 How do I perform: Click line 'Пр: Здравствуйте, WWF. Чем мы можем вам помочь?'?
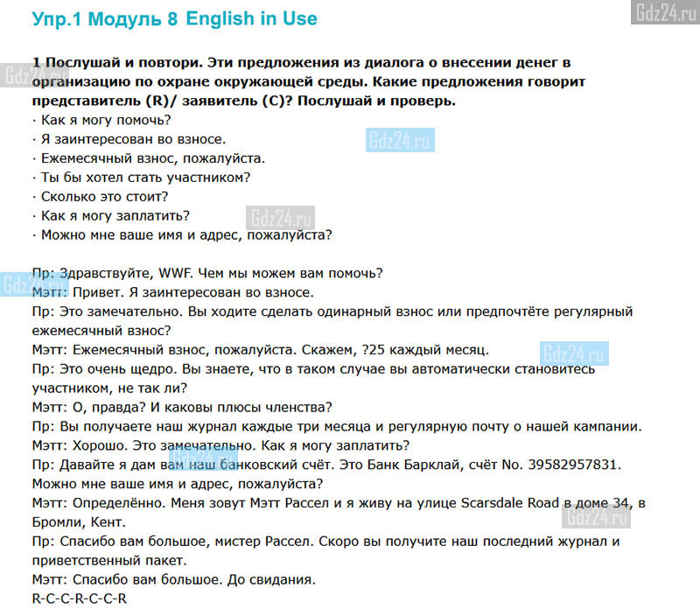207,273
